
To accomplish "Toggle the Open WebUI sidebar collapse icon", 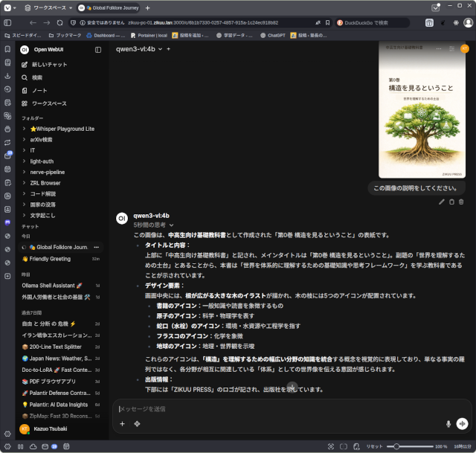I will click(98, 49).
